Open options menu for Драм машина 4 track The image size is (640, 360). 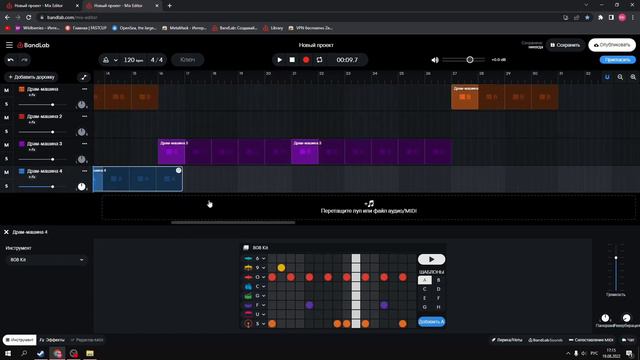84,171
